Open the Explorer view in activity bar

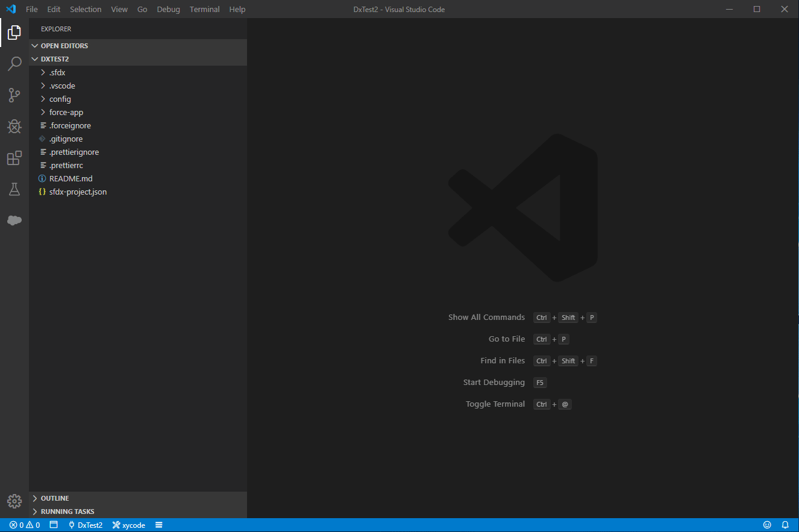click(14, 33)
